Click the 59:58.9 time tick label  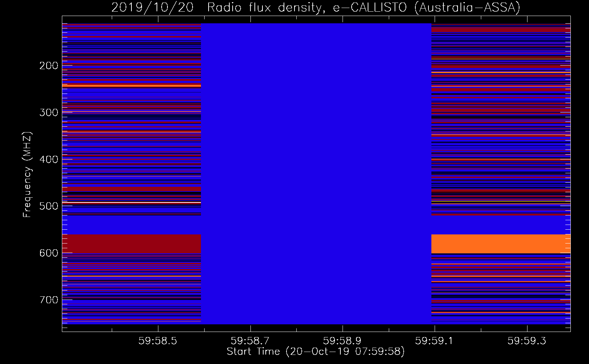(342, 341)
